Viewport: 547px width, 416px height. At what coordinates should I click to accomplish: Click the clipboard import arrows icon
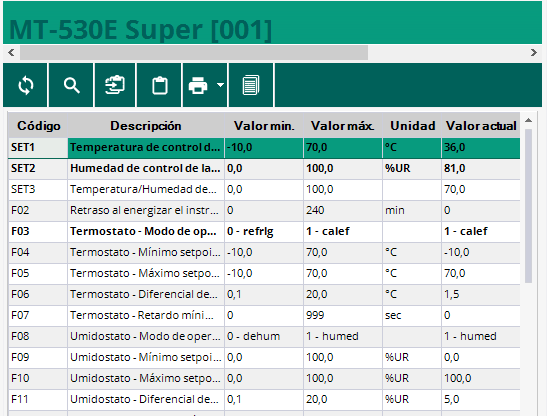(x=115, y=85)
